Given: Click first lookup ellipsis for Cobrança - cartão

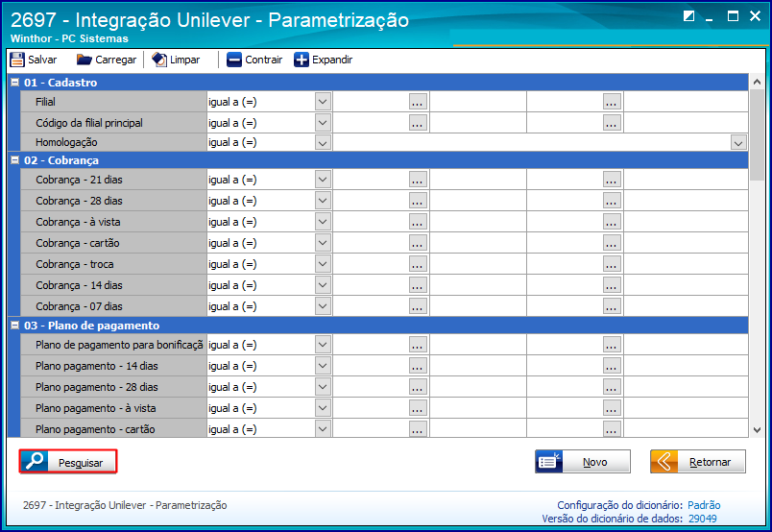Looking at the screenshot, I should coord(418,243).
